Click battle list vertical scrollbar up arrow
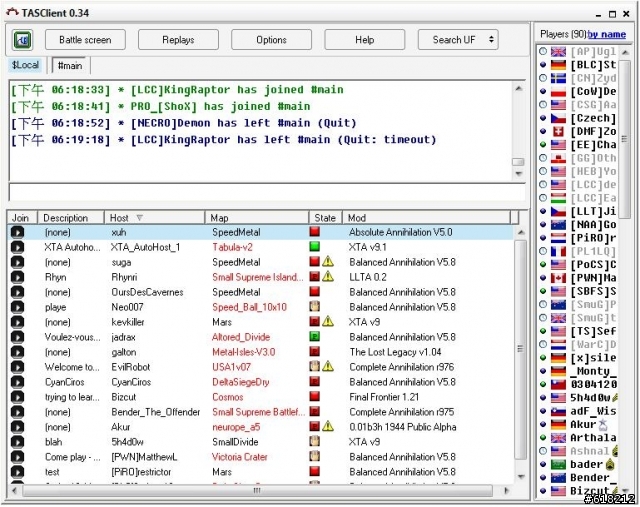640x507 pixels. (x=520, y=232)
